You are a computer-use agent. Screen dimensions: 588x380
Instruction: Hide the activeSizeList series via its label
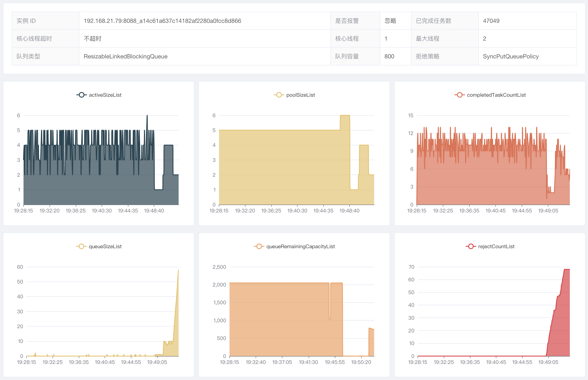(105, 95)
